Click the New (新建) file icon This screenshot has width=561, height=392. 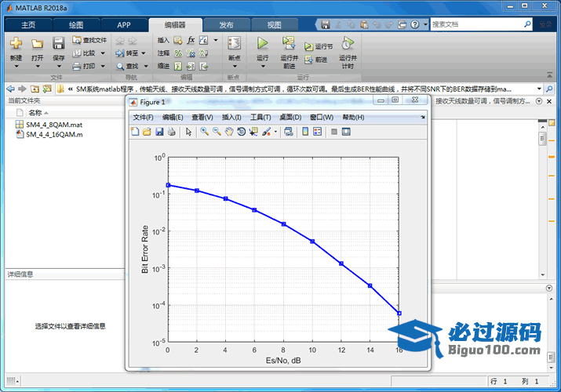point(16,44)
